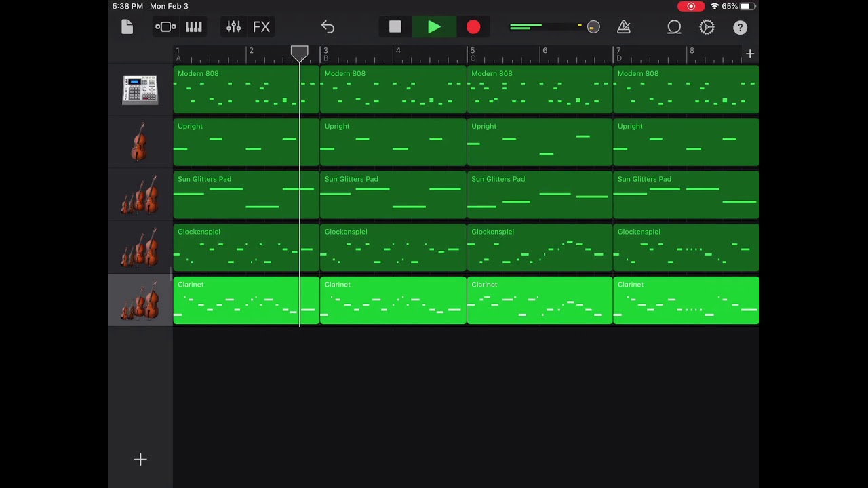Click the playhead marker on the ruler
The image size is (868, 488).
299,54
